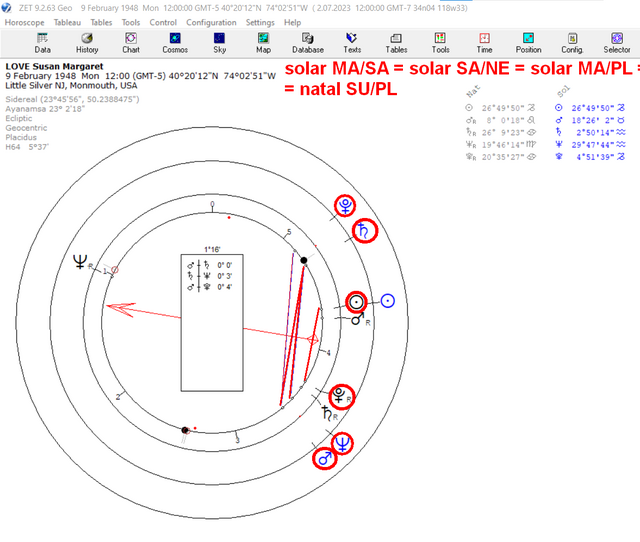Open the Tables menu in menu bar
This screenshot has width=640, height=542.
point(101,22)
